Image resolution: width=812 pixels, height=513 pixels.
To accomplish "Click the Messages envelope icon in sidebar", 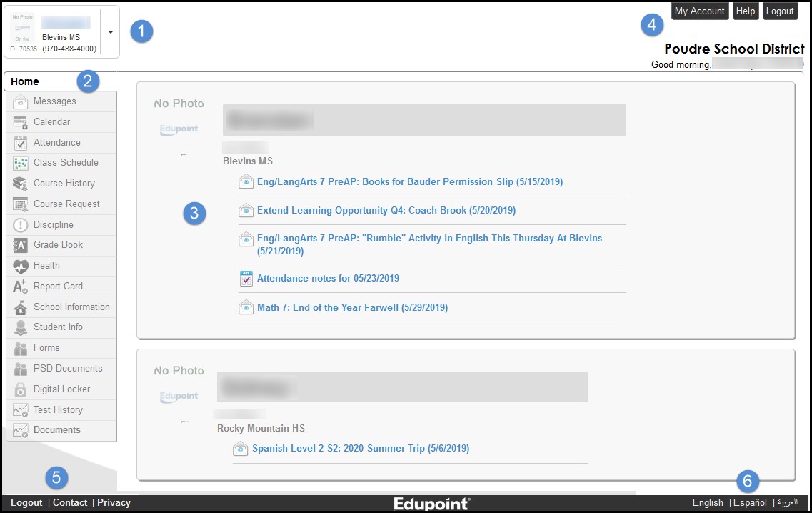I will click(x=20, y=101).
